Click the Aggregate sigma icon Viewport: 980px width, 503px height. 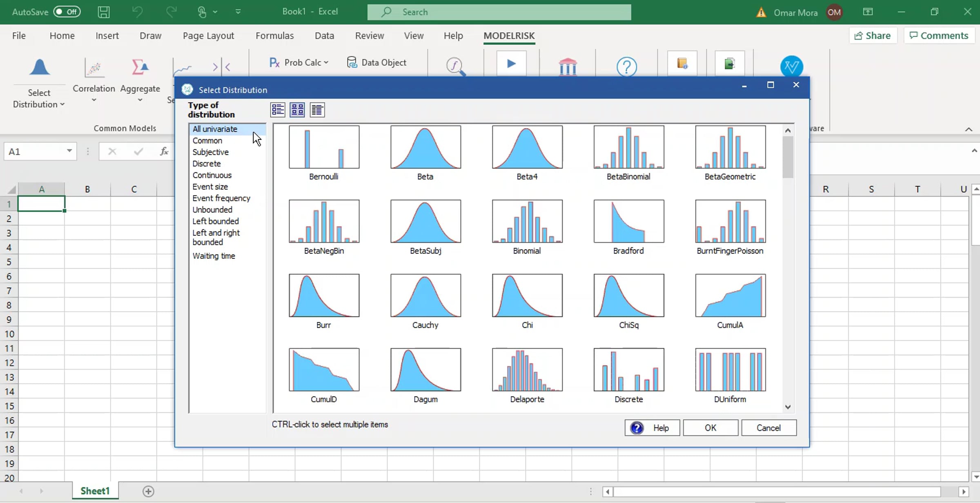pos(140,68)
